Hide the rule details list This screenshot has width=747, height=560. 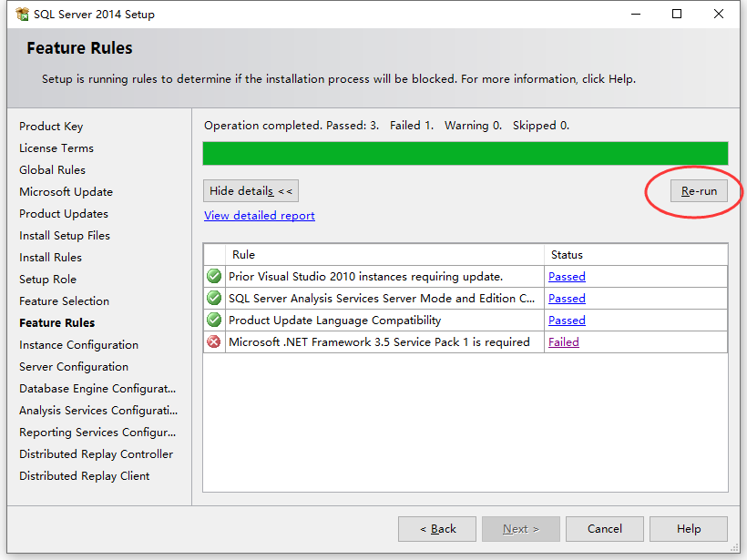pyautogui.click(x=251, y=191)
